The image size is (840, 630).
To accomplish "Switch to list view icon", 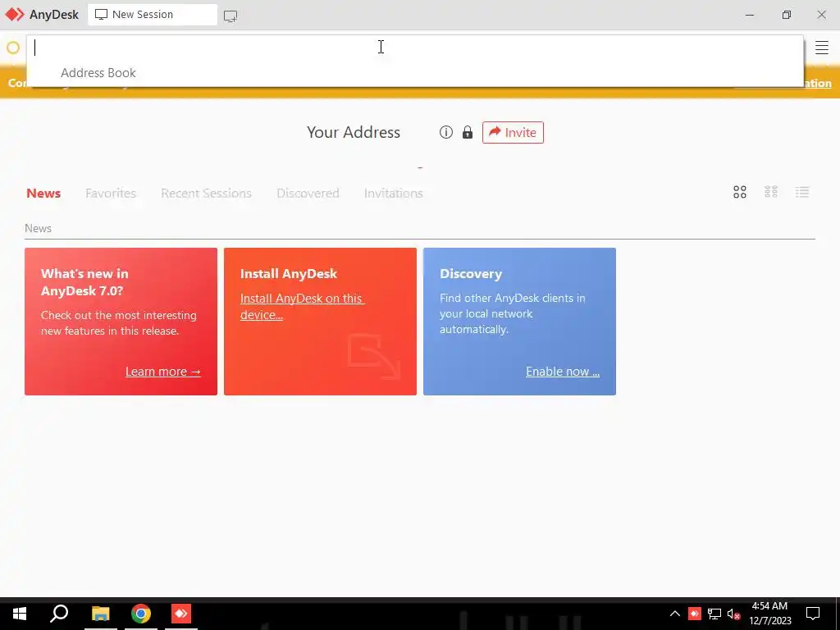I will (802, 192).
